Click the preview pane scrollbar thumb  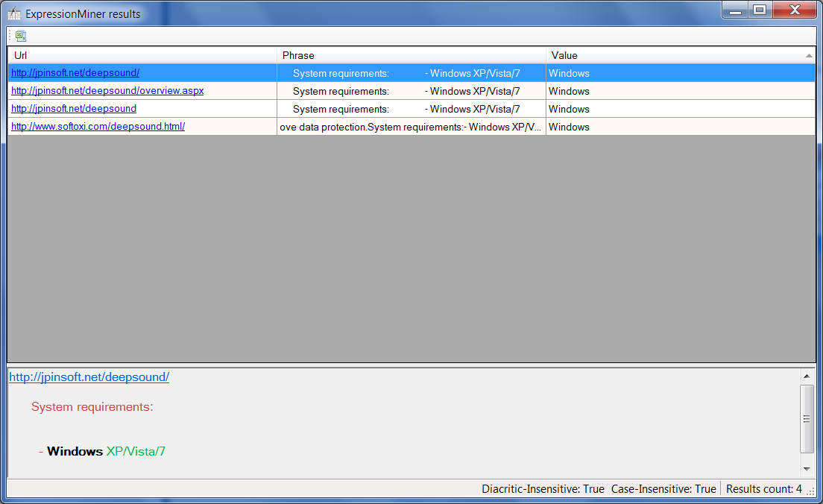tap(807, 418)
